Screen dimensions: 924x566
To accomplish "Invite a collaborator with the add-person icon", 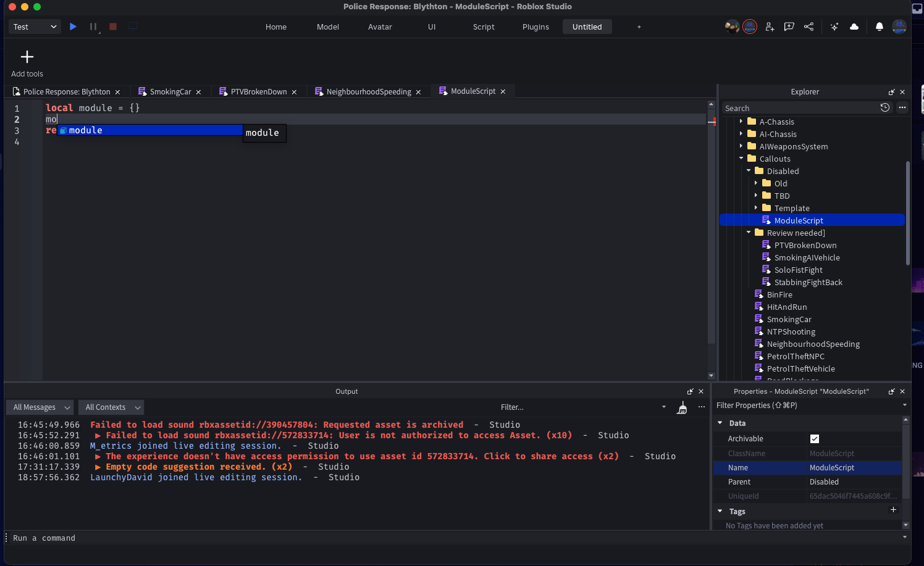I will pos(770,27).
